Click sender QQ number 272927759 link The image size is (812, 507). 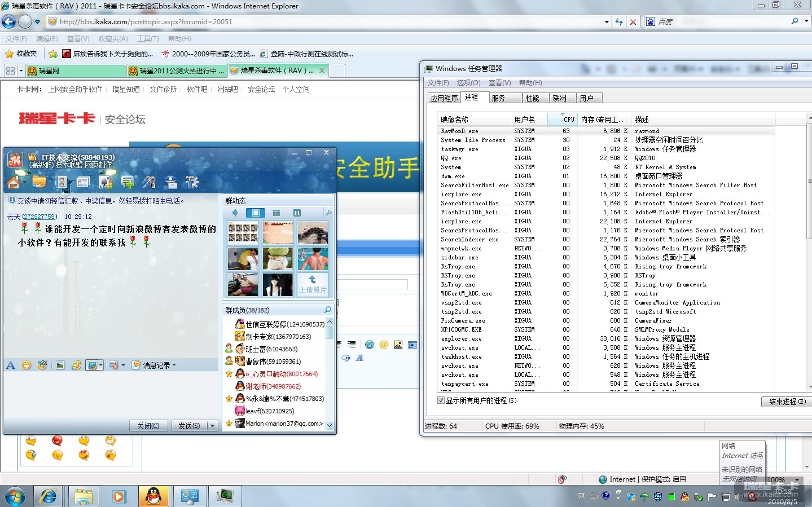(39, 217)
